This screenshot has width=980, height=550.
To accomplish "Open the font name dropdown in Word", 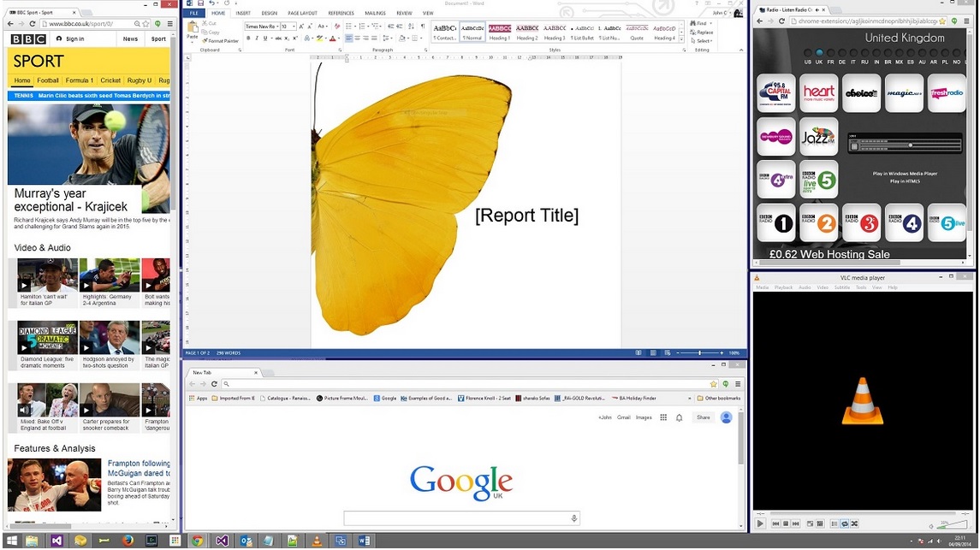I will click(x=277, y=27).
